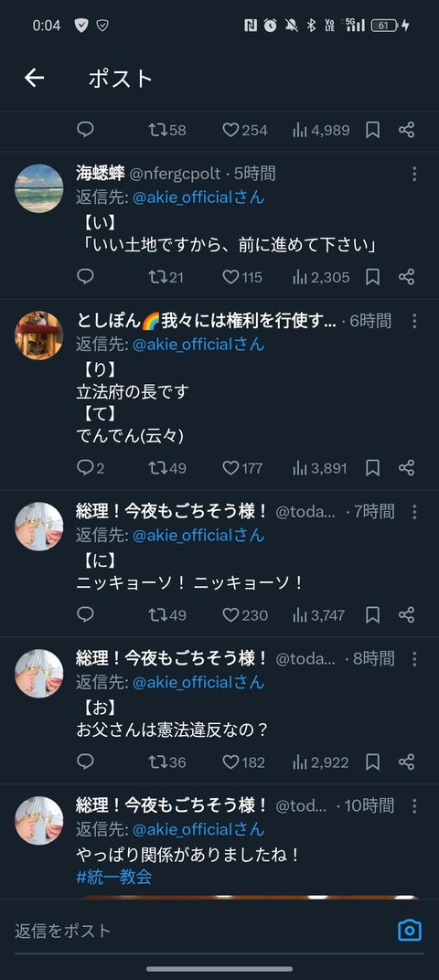Open camera icon in reply bar
This screenshot has width=439, height=980.
point(410,930)
